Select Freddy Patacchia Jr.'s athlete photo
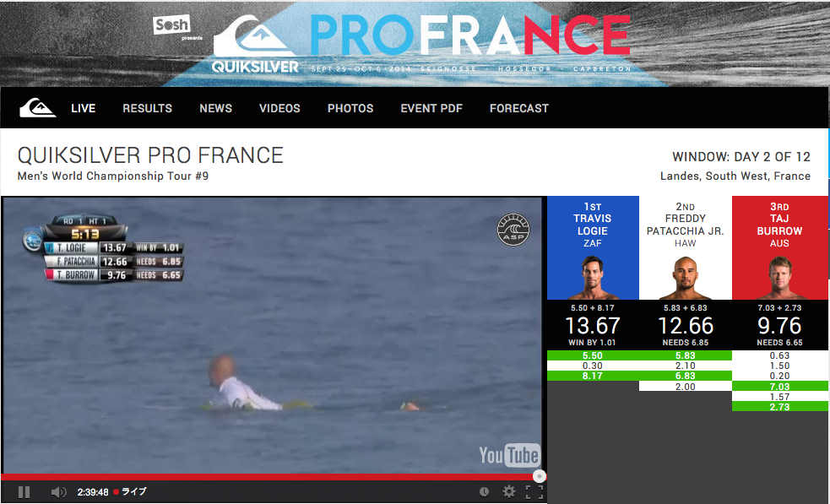Viewport: 830px width, 504px height. [686, 278]
